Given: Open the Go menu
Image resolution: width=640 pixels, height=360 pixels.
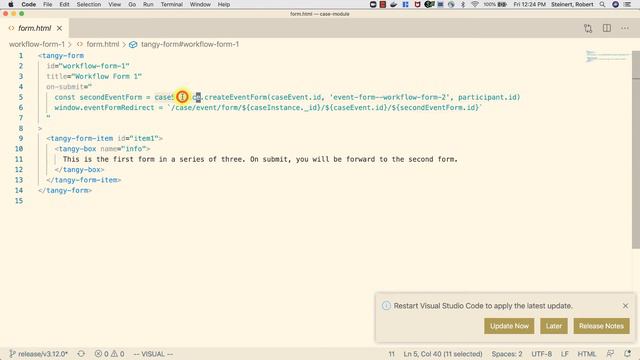Looking at the screenshot, I should 132,4.
